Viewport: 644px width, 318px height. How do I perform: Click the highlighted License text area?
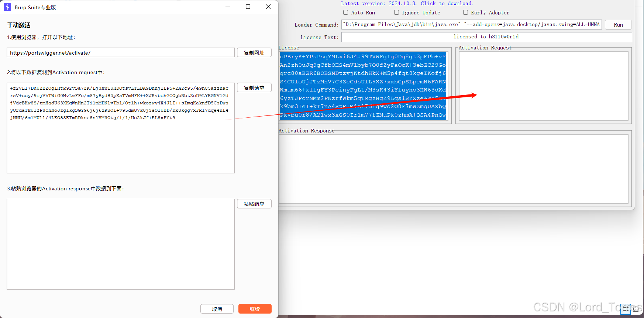coord(364,86)
